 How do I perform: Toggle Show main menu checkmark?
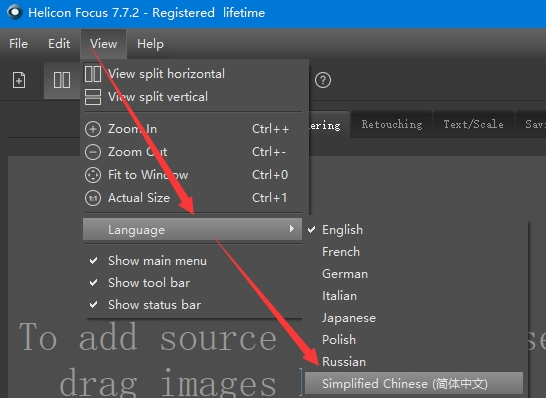(192, 261)
